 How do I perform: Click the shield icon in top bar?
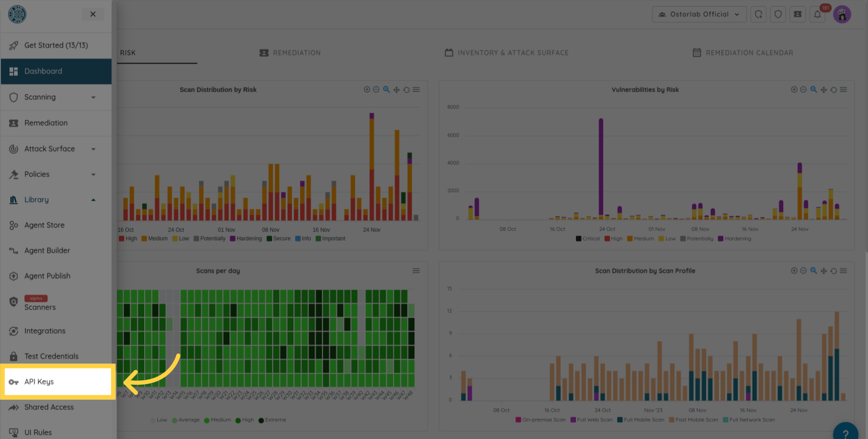click(x=778, y=14)
